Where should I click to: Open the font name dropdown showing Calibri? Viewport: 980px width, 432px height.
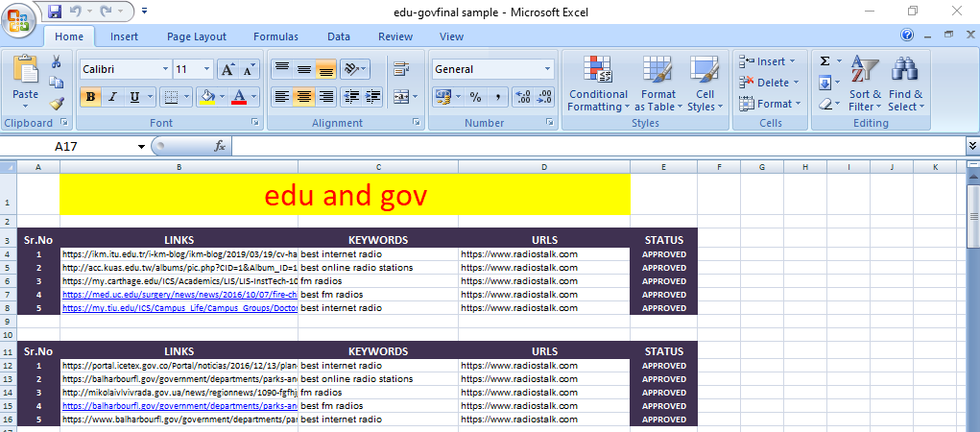(x=166, y=69)
